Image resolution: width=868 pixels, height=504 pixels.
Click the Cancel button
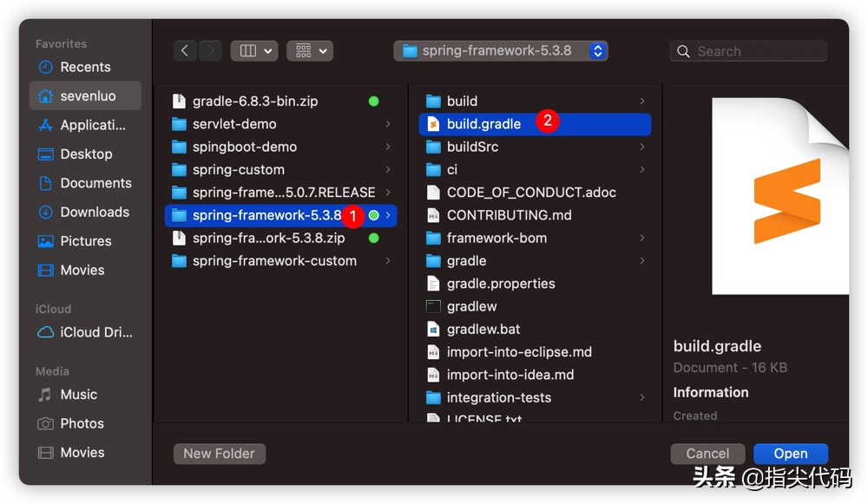[x=707, y=454]
